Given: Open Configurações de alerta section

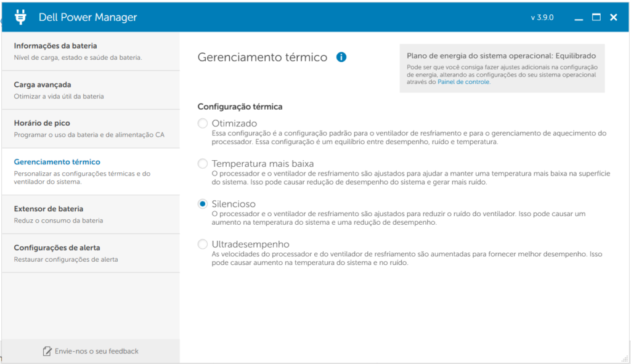Looking at the screenshot, I should pyautogui.click(x=91, y=253).
